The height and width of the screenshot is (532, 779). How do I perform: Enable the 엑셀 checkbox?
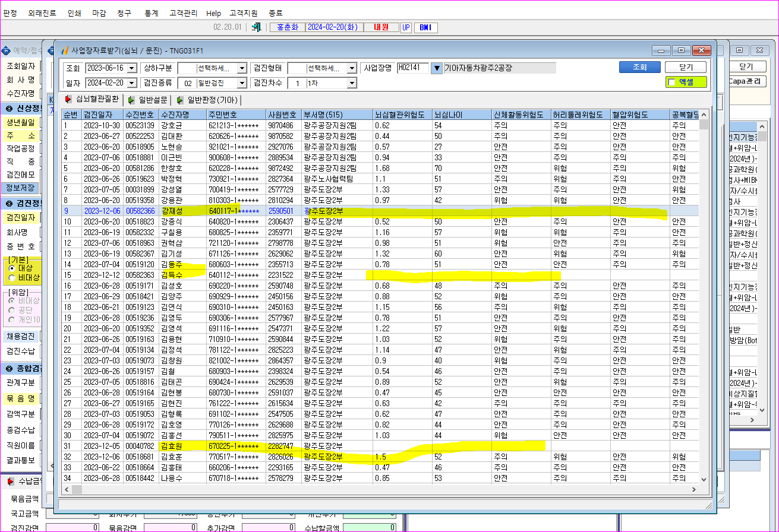(x=672, y=83)
